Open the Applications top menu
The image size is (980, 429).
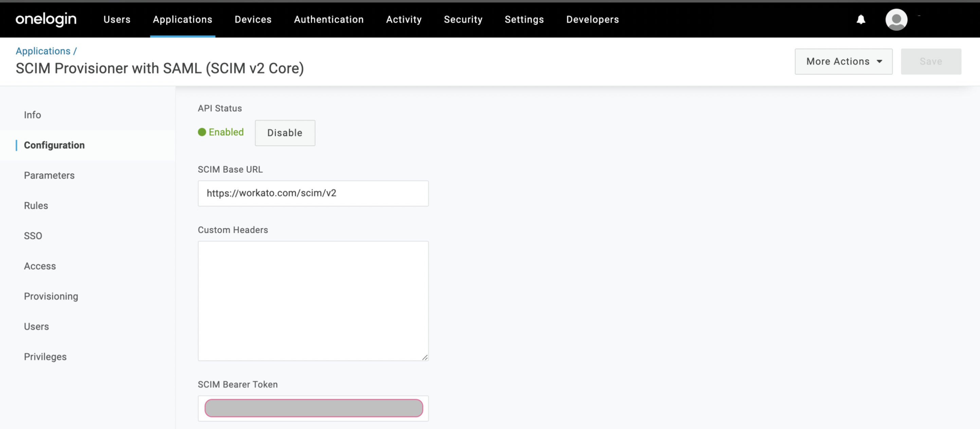[182, 19]
